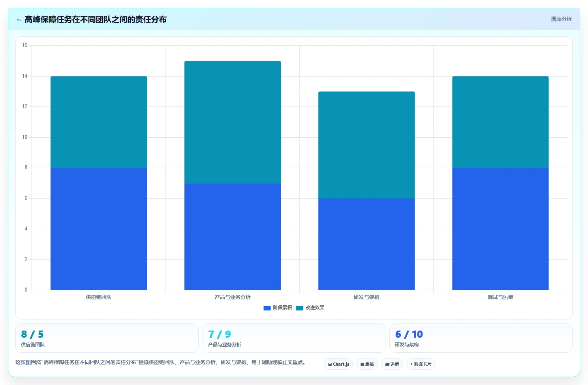Click the chart description paragraph starting 这张图围绕
The height and width of the screenshot is (385, 588).
161,362
